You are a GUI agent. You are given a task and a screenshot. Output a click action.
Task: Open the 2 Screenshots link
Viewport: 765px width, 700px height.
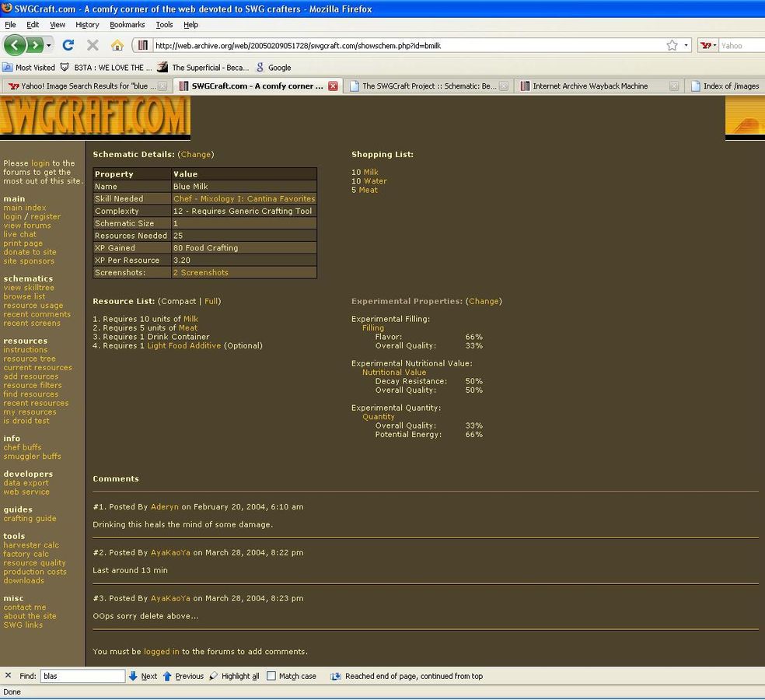tap(201, 272)
